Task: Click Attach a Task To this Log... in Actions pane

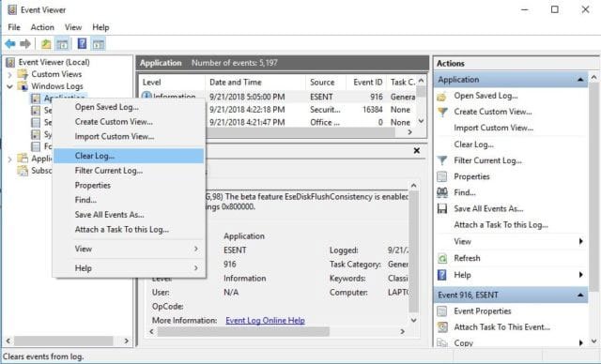Action: (x=501, y=224)
